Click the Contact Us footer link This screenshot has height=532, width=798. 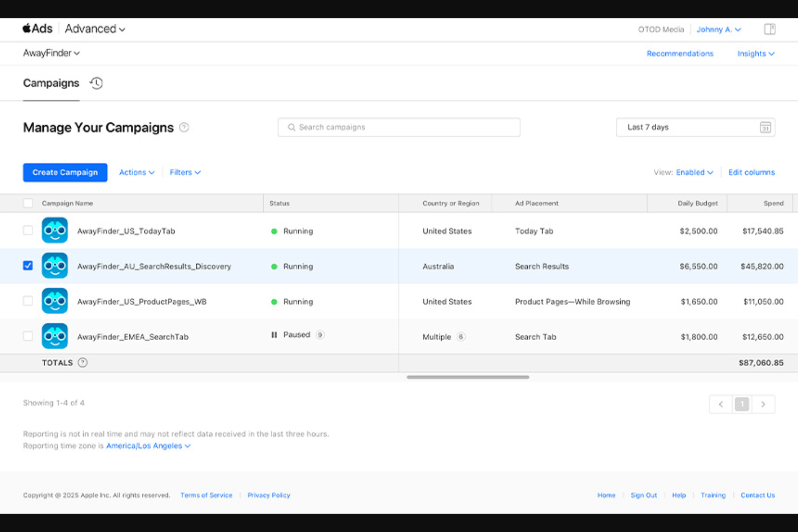758,495
